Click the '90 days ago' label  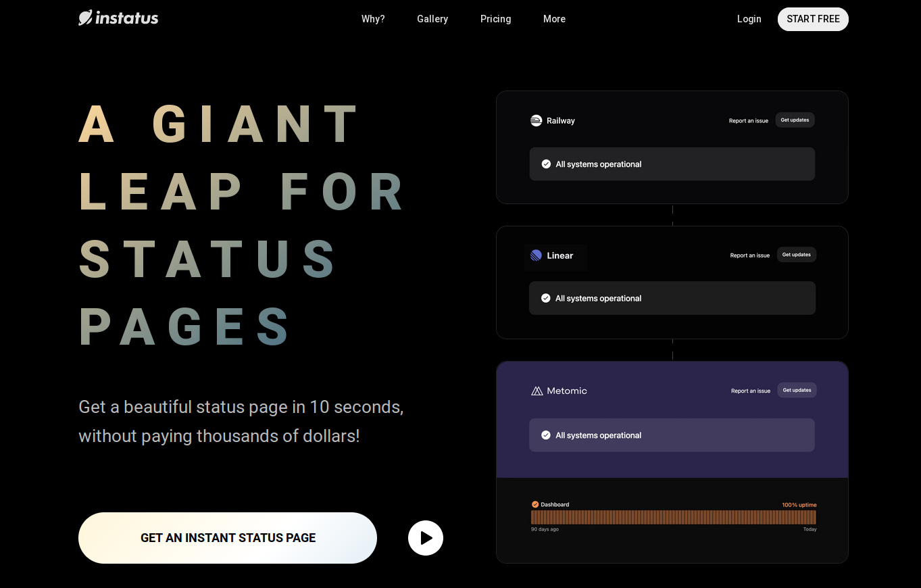point(545,529)
